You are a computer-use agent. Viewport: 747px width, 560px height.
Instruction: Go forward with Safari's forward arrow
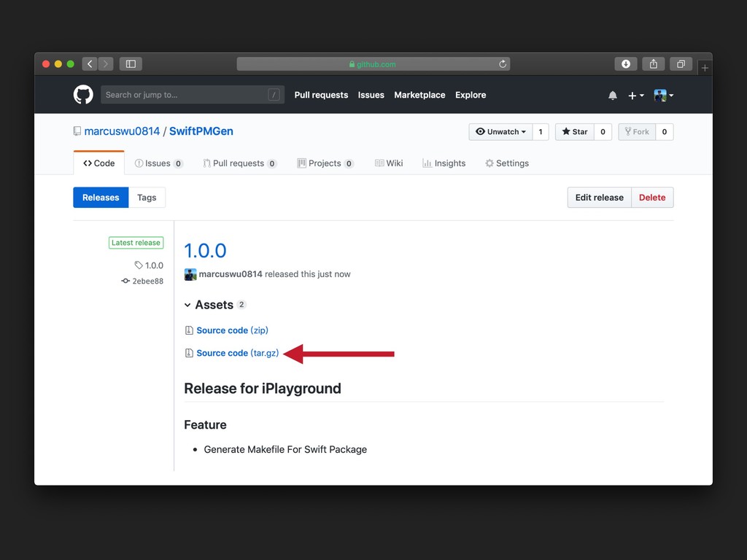pos(106,64)
